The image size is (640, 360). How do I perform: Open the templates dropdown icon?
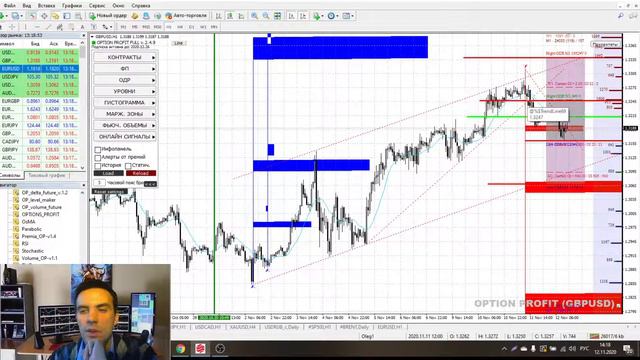tap(348, 16)
